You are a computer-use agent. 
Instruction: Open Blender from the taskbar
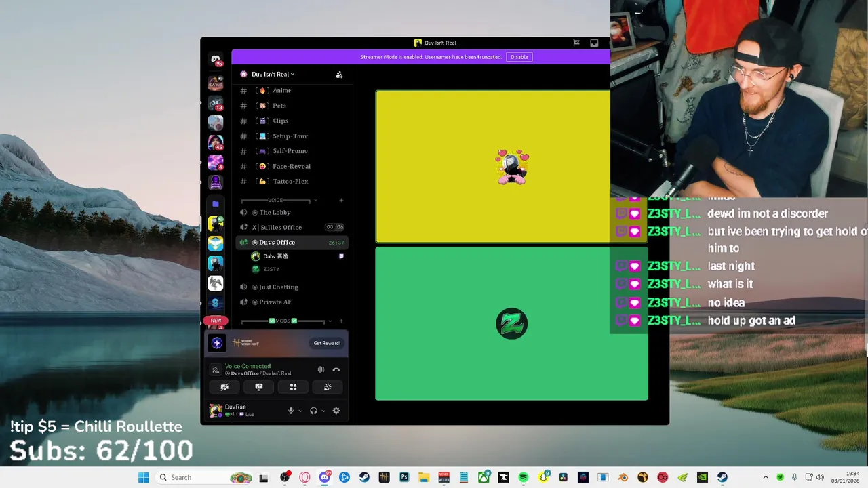(623, 477)
